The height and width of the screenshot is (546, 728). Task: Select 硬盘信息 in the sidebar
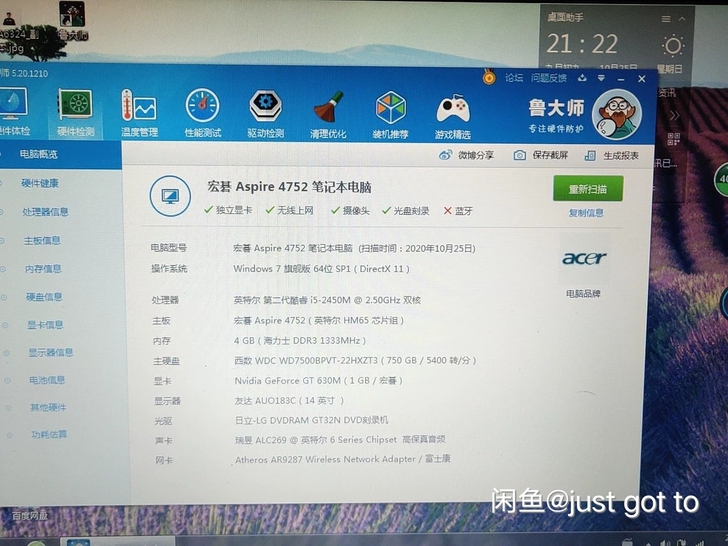point(44,297)
